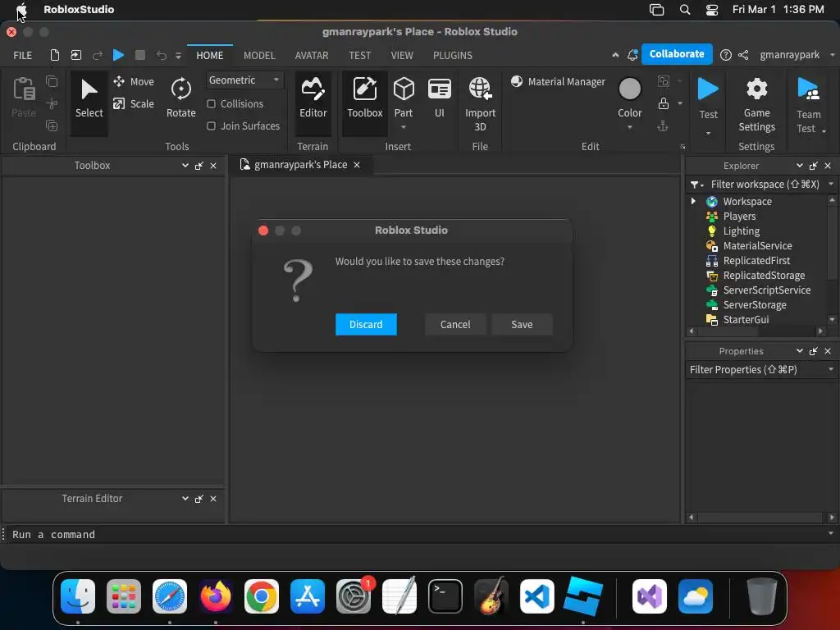
Task: Collapse the ribbon with the up chevron
Action: 615,55
